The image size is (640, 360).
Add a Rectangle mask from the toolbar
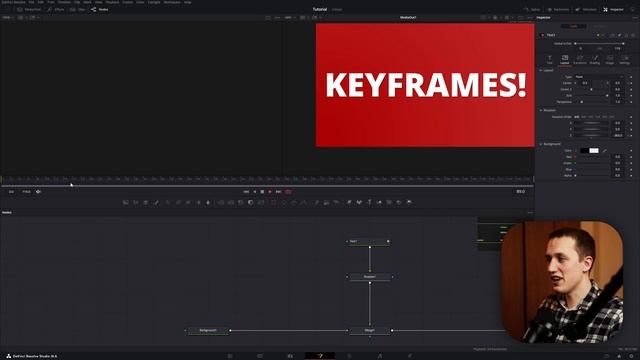point(273,202)
